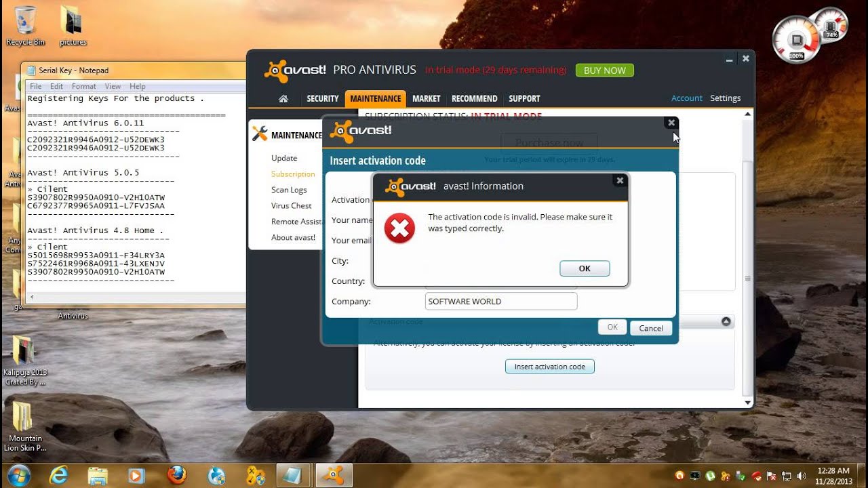Cancel the Insert activation code dialog
The width and height of the screenshot is (868, 488).
tap(651, 328)
